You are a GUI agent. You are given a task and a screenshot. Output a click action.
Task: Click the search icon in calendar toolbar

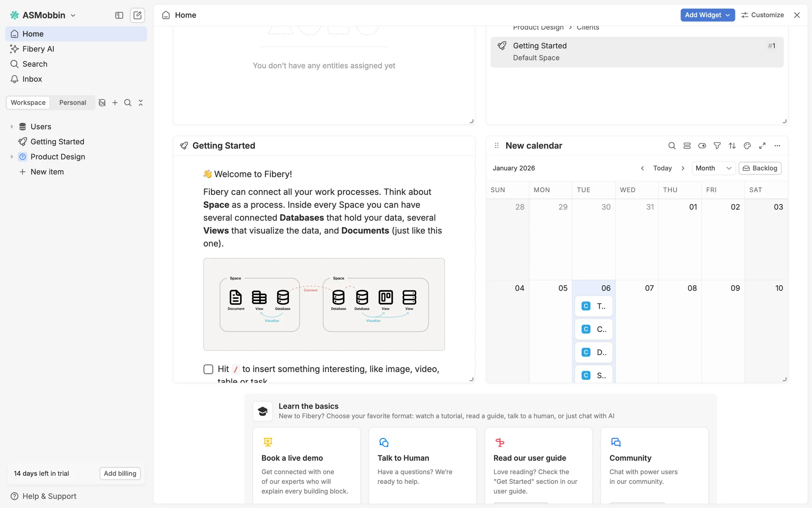[672, 146]
